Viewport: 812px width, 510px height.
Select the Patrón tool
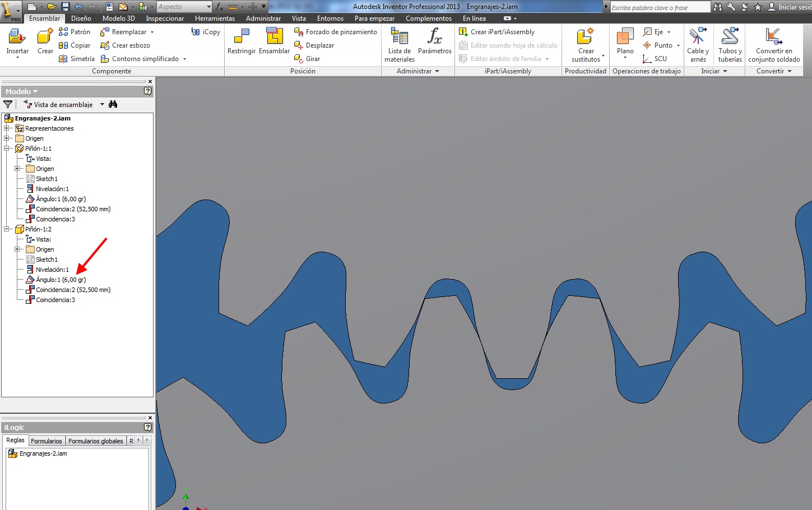click(75, 32)
